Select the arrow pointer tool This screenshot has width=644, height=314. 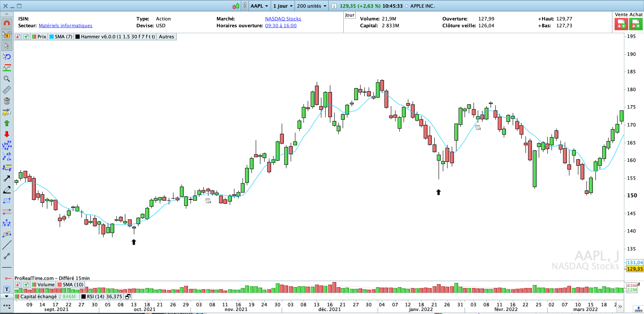[7, 46]
